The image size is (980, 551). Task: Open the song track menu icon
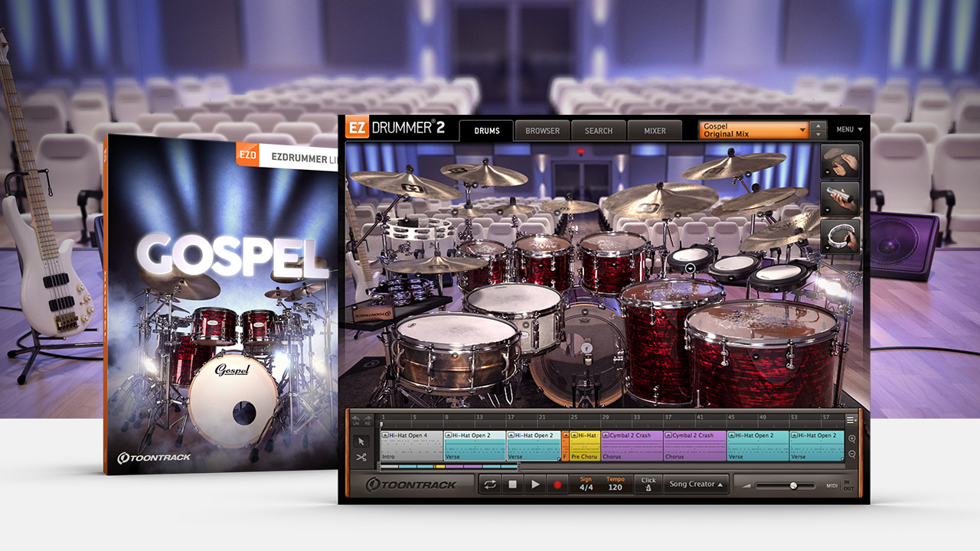coord(851,419)
